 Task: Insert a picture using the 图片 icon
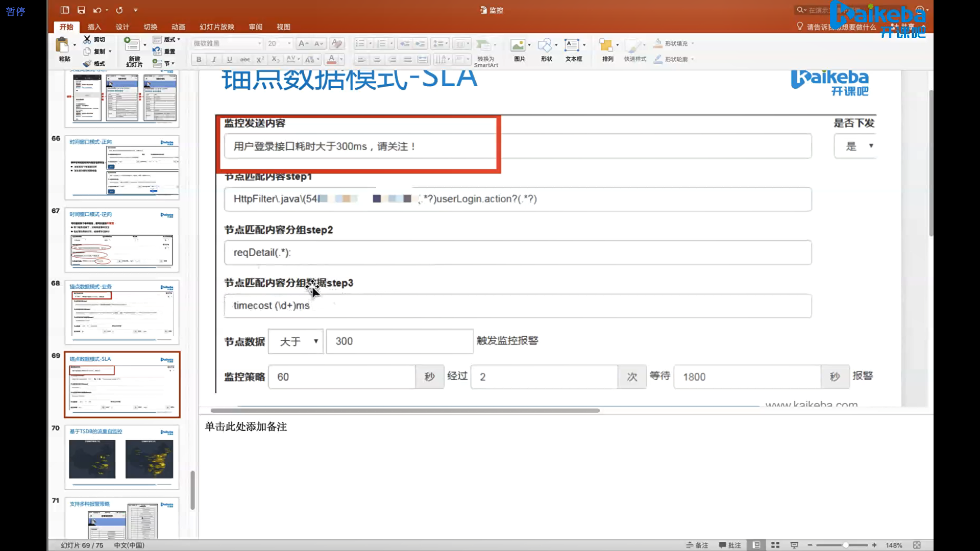pyautogui.click(x=518, y=46)
